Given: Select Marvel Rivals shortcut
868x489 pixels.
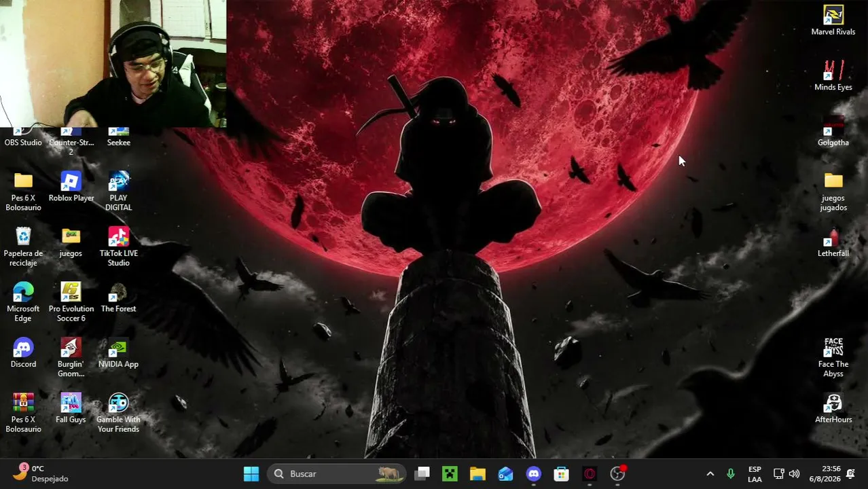Looking at the screenshot, I should pos(833,21).
